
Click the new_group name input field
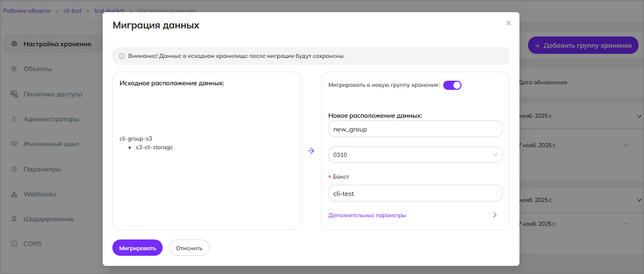(415, 129)
